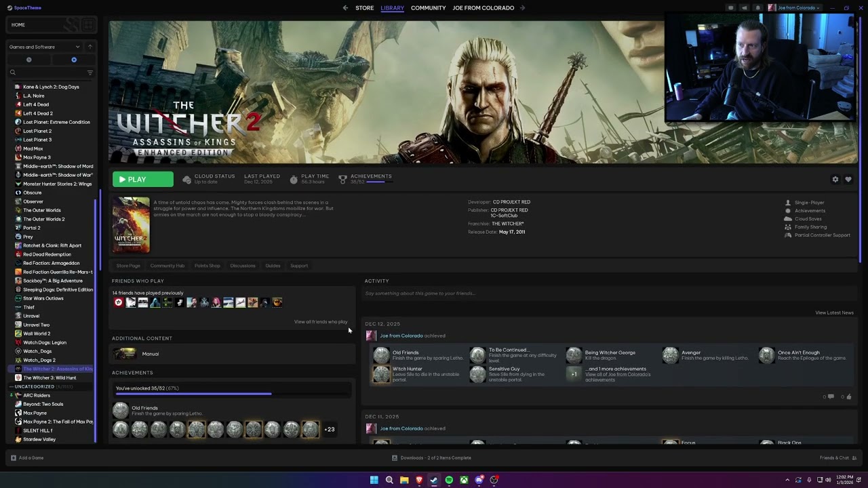Click the Windows Start button
This screenshot has height=488, width=868.
click(x=374, y=480)
